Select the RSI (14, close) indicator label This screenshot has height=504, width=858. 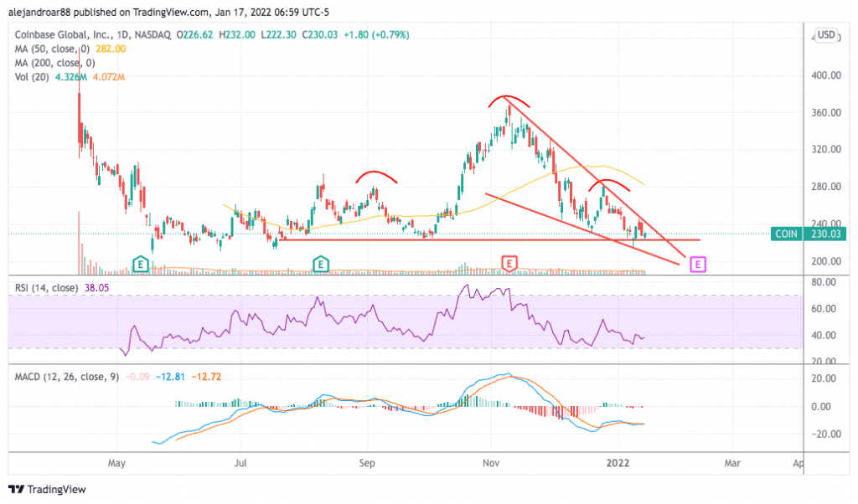click(46, 287)
